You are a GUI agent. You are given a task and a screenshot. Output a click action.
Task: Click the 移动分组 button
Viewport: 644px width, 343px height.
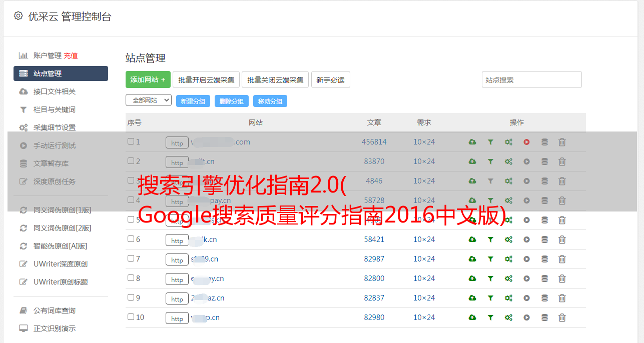point(270,101)
